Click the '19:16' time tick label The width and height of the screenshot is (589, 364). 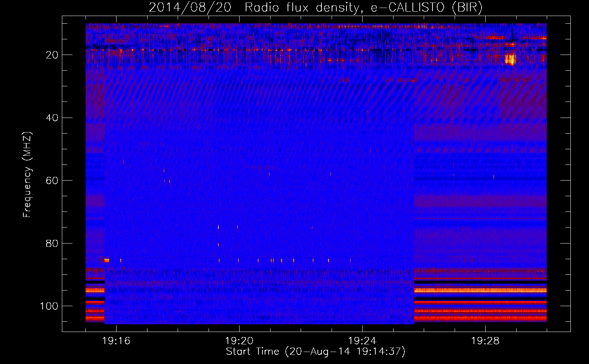pos(116,341)
